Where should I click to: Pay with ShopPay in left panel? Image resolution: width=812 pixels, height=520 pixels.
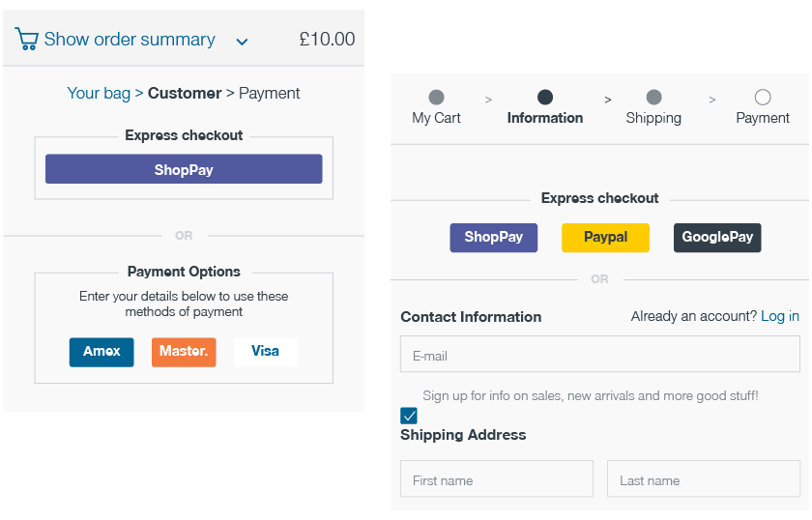tap(184, 169)
